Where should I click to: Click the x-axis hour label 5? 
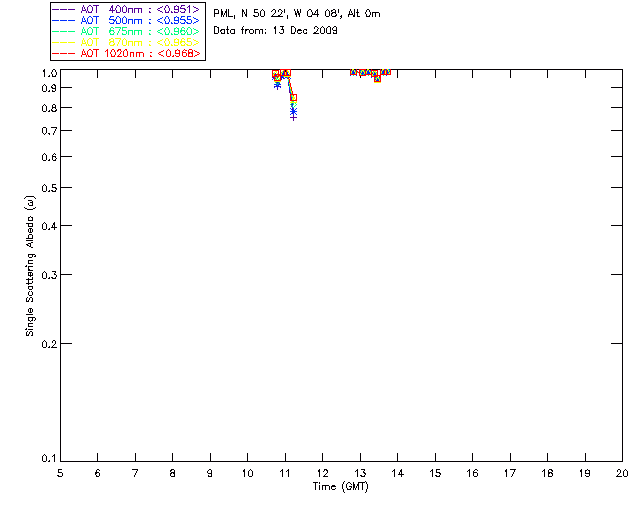[x=60, y=473]
